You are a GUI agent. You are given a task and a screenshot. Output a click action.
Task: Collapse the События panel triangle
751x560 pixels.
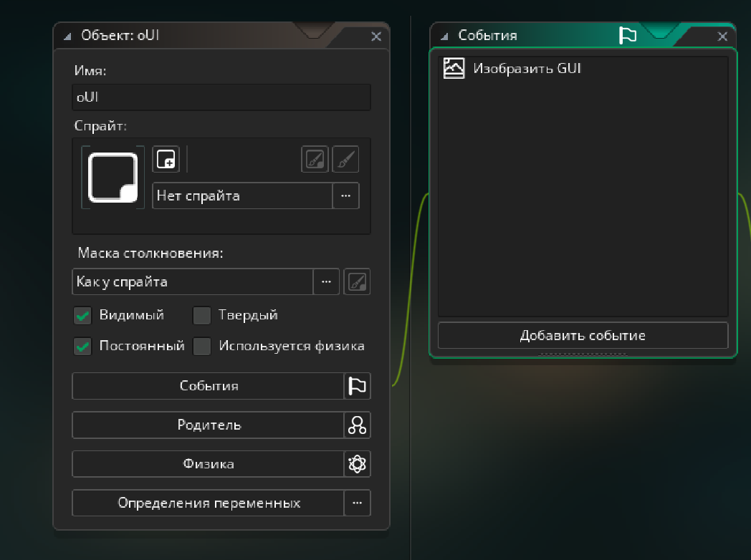pyautogui.click(x=444, y=36)
